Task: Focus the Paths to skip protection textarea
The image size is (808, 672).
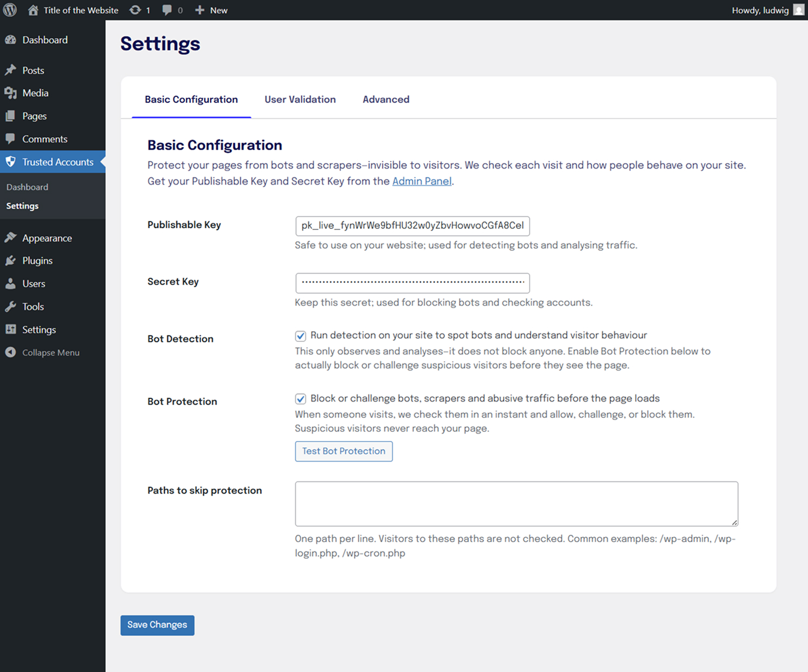Action: 516,503
